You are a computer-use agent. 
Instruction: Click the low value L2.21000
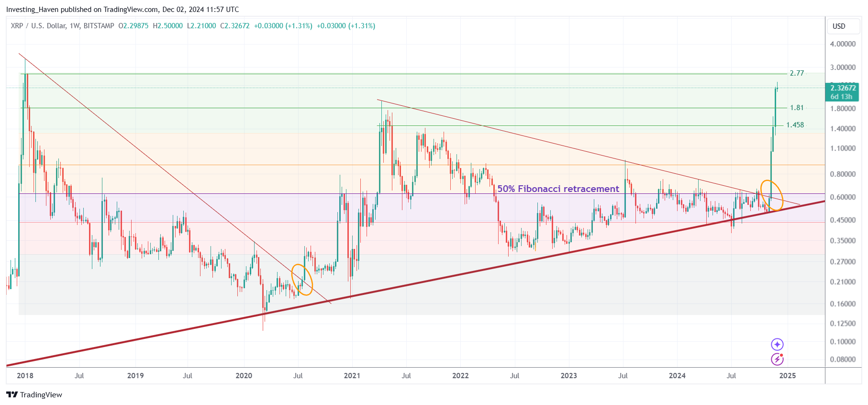tap(201, 26)
